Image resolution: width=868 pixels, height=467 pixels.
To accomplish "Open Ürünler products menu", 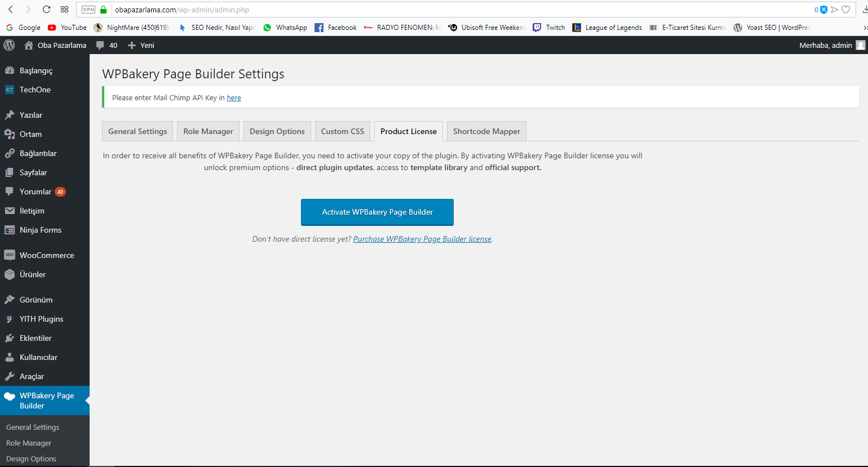I will (x=45, y=274).
